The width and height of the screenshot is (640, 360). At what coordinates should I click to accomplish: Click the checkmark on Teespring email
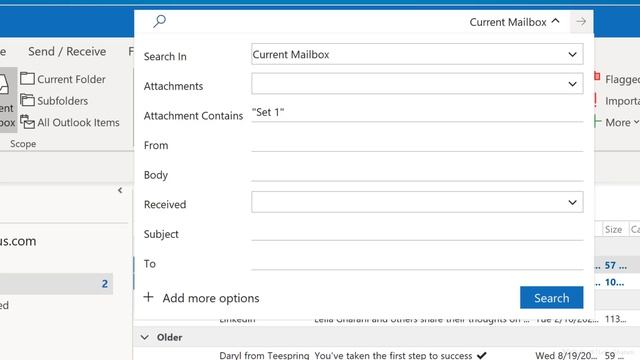(482, 356)
